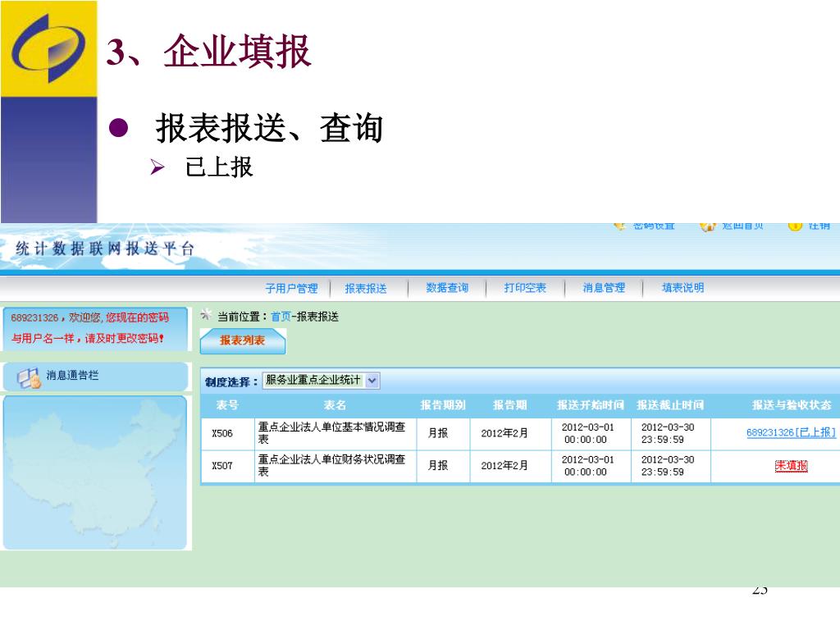Click the 表名 column header
The width and height of the screenshot is (840, 630).
[335, 405]
